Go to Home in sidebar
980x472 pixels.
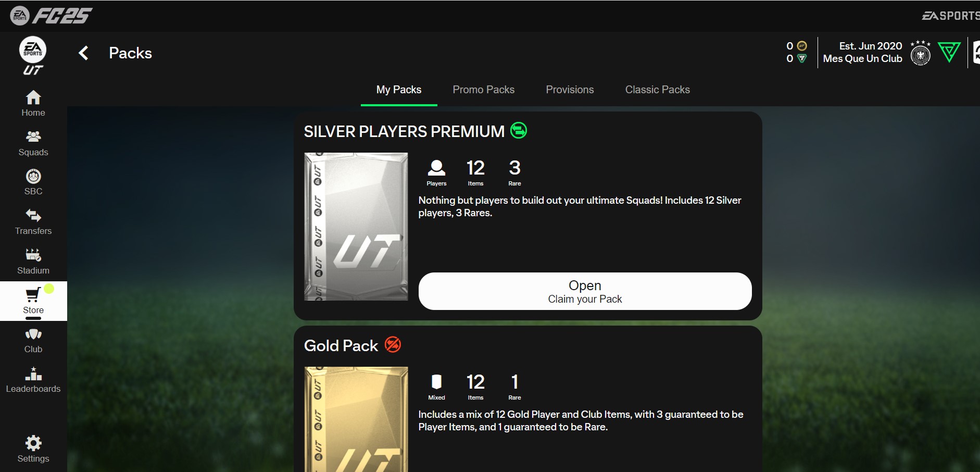[x=33, y=104]
